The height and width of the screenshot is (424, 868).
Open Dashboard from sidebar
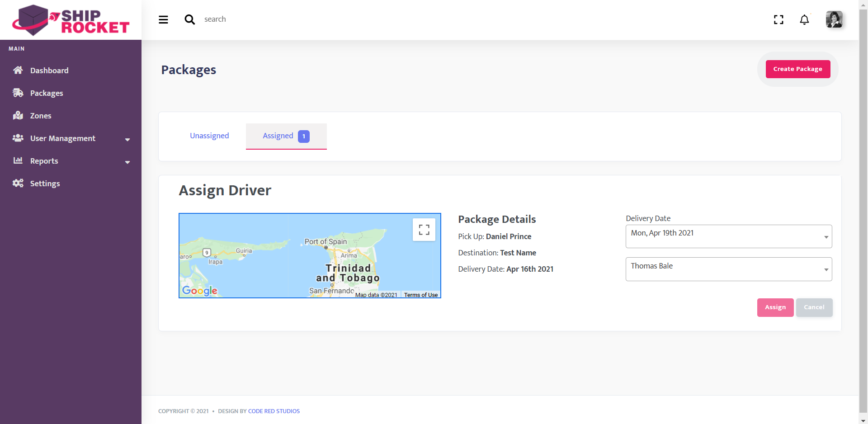click(49, 71)
